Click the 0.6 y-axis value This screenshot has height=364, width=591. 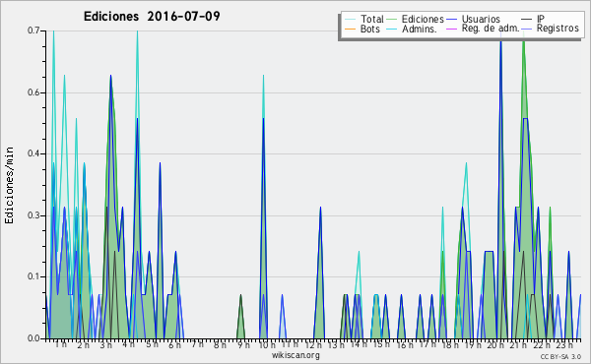(33, 92)
